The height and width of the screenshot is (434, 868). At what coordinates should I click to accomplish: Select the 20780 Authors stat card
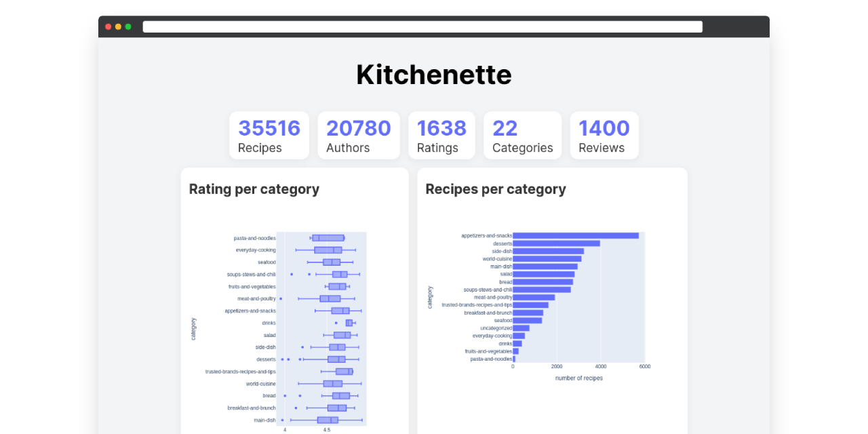coord(359,135)
